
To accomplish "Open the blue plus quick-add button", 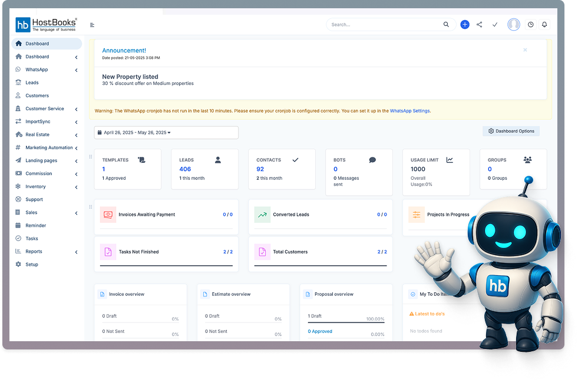I will click(x=464, y=24).
